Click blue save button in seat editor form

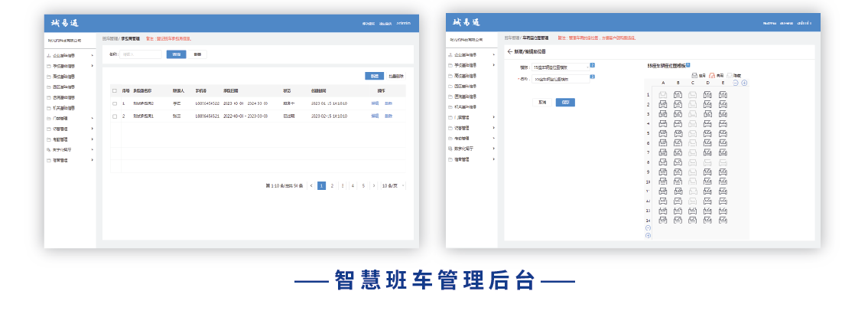point(565,102)
